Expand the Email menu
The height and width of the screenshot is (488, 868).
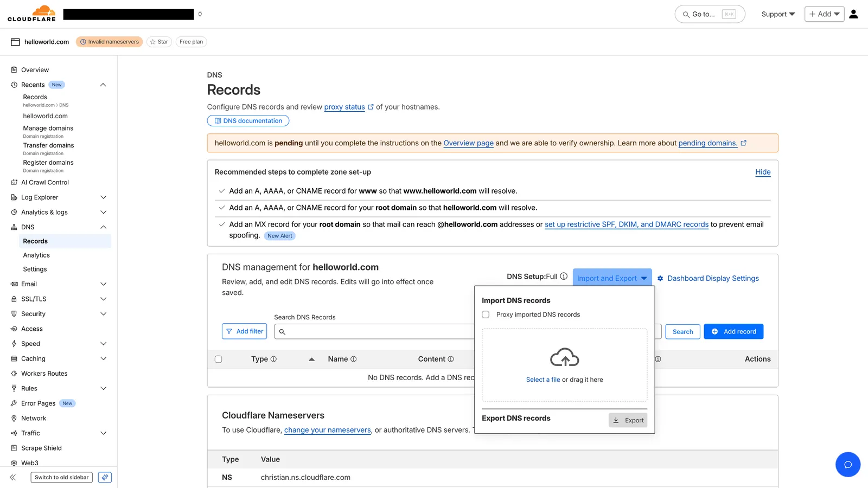click(x=103, y=284)
